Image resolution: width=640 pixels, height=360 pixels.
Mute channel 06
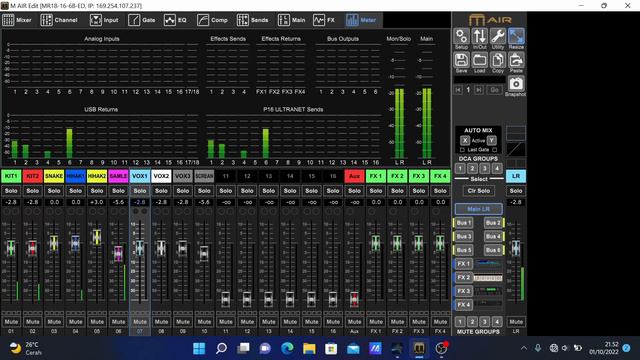pos(118,322)
